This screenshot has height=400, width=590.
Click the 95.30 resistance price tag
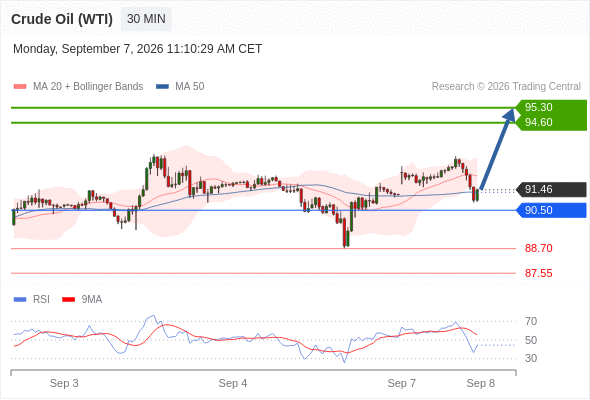click(551, 107)
